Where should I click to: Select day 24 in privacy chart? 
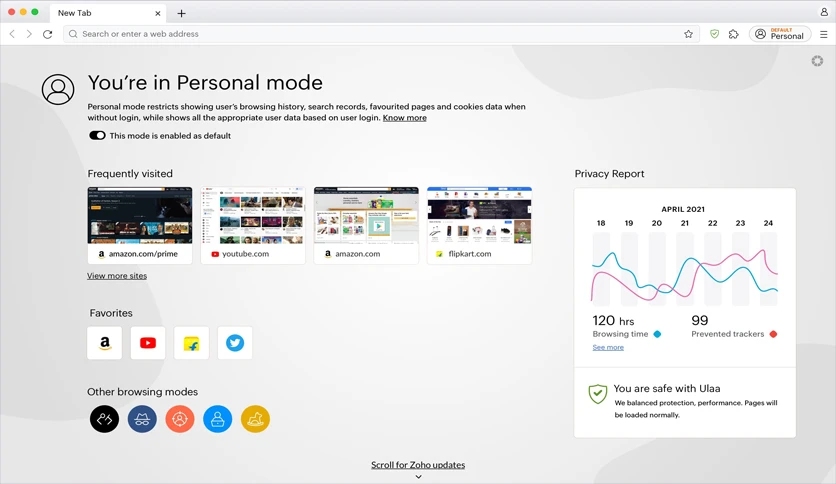point(768,223)
